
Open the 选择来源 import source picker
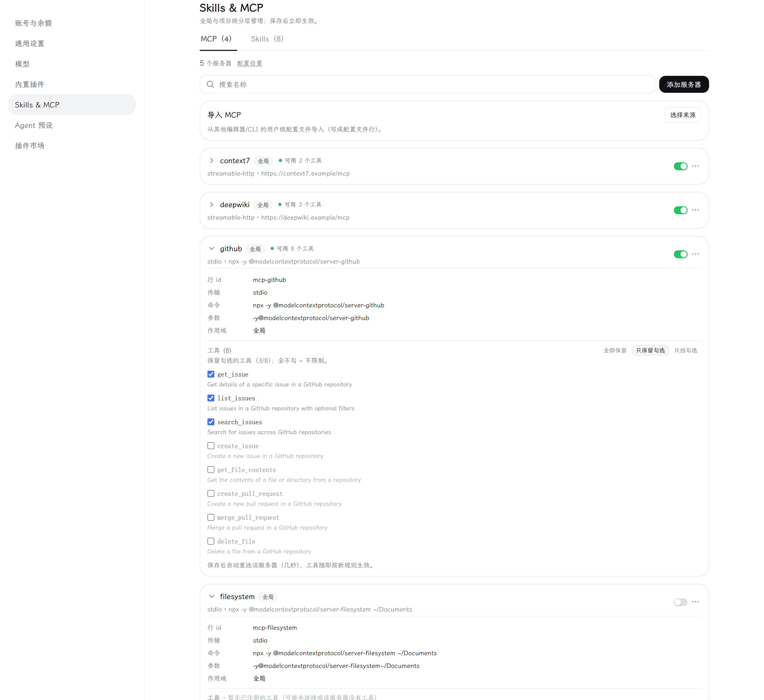[683, 115]
